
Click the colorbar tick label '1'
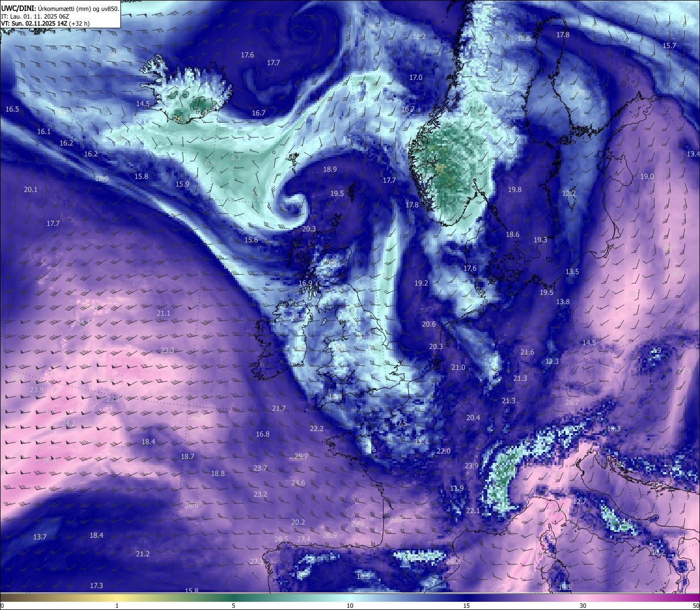click(x=117, y=606)
